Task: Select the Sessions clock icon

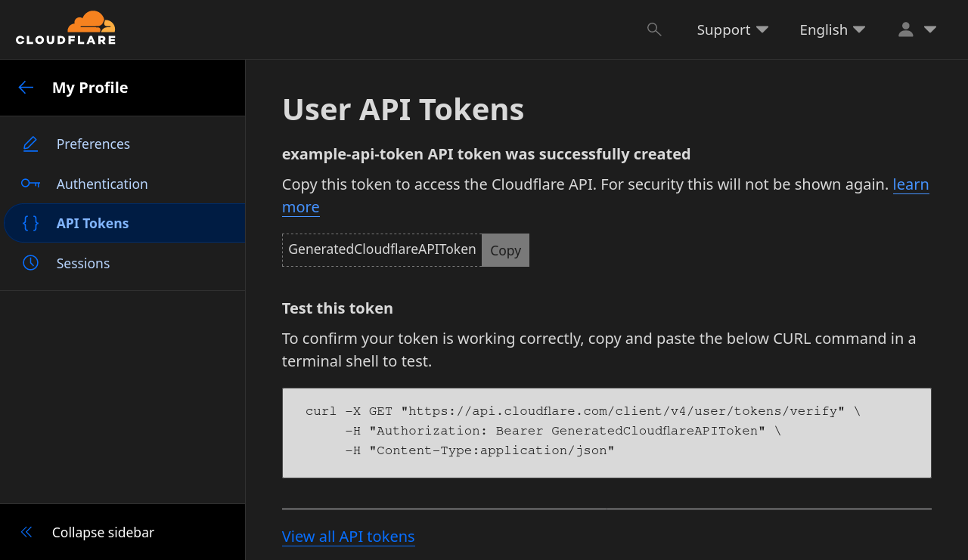Action: pyautogui.click(x=30, y=262)
